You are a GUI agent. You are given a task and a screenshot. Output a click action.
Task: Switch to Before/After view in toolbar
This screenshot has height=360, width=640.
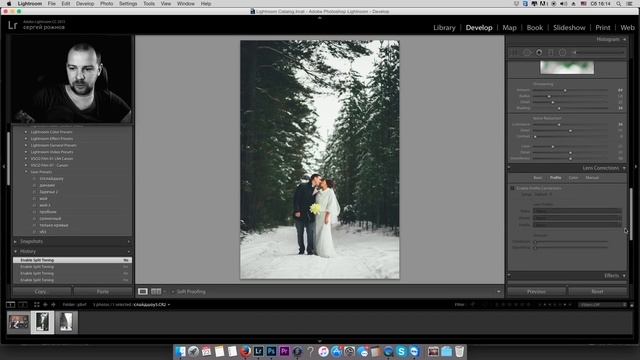156,291
